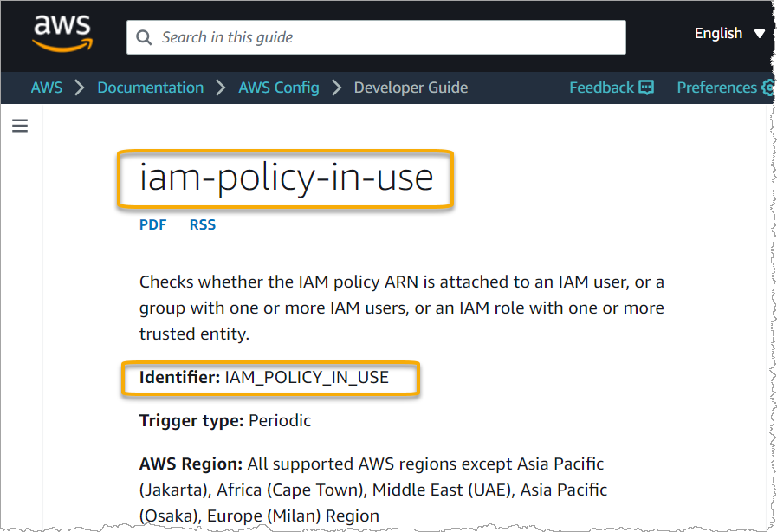Click the triangle arrow beside English
This screenshot has width=777, height=532.
click(x=760, y=33)
